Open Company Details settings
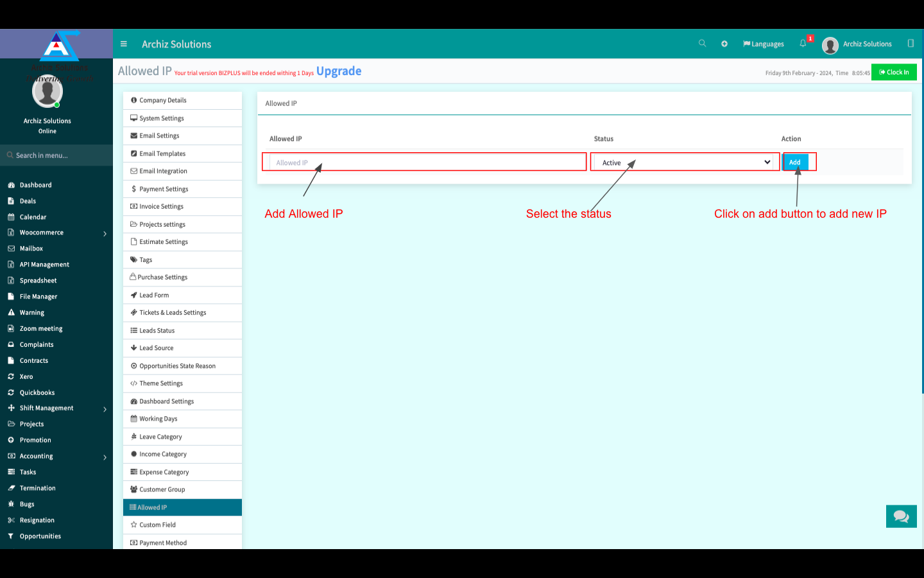Viewport: 924px width, 578px height. 163,101
